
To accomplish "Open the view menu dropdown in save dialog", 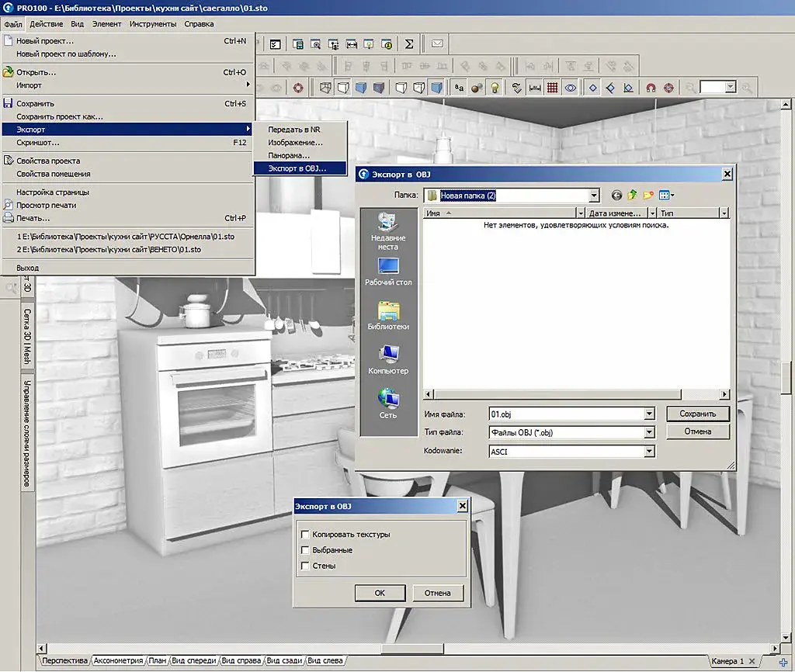I will [666, 195].
